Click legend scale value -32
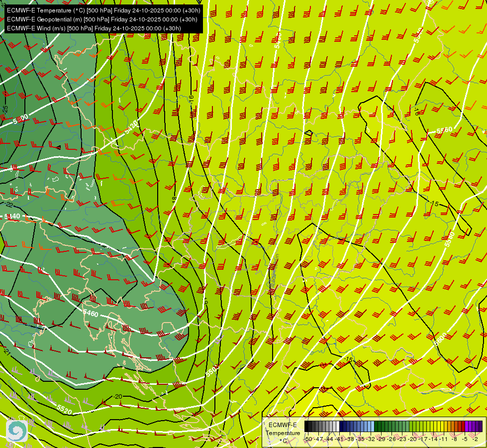This screenshot has width=487, height=448. (x=371, y=439)
